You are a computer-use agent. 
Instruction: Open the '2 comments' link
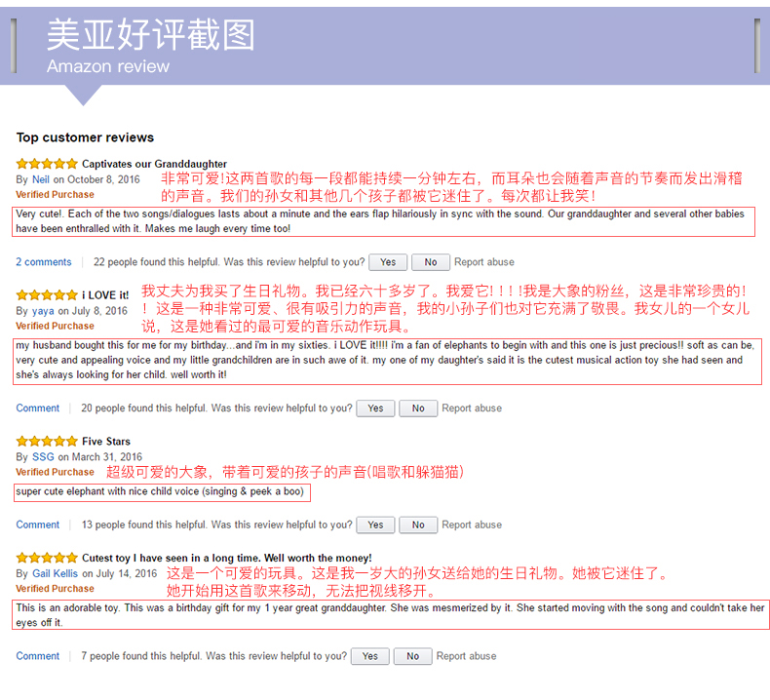pyautogui.click(x=44, y=262)
